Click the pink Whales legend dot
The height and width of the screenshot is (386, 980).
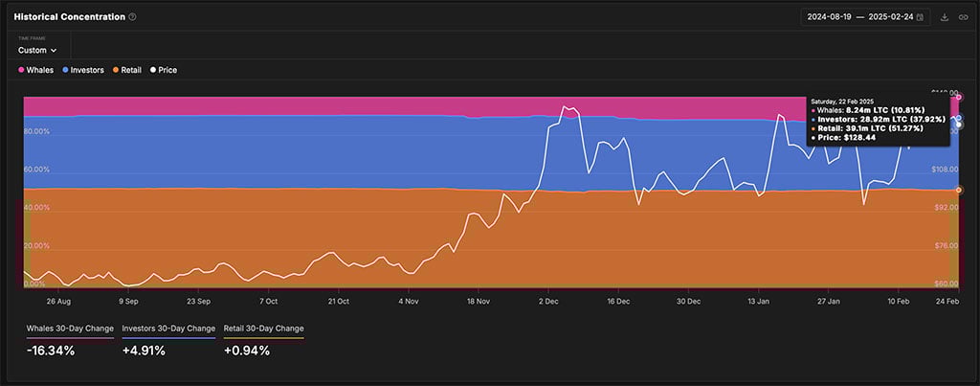22,70
